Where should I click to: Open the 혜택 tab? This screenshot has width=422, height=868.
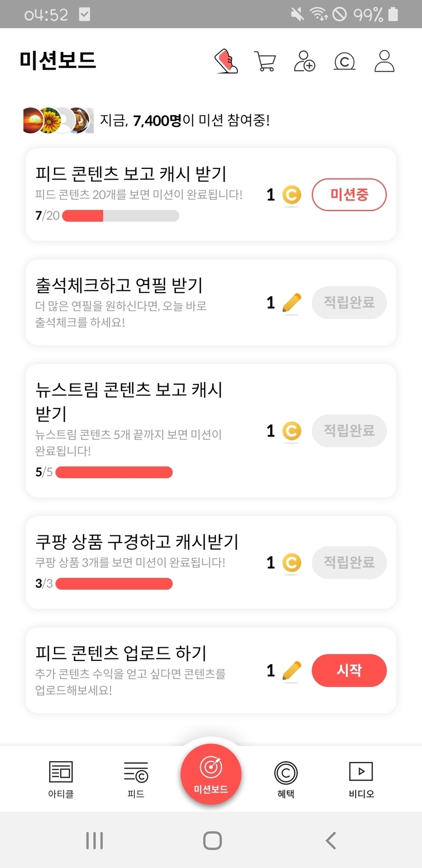point(286,778)
